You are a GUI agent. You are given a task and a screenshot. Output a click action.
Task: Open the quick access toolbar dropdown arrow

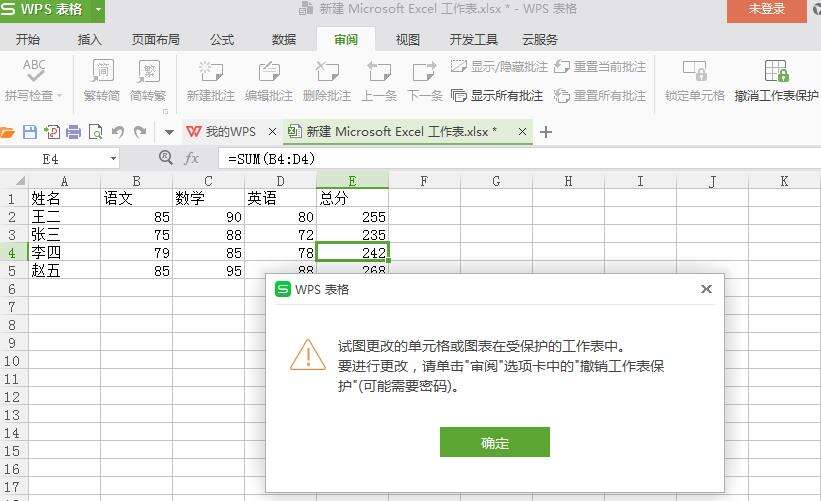(169, 132)
